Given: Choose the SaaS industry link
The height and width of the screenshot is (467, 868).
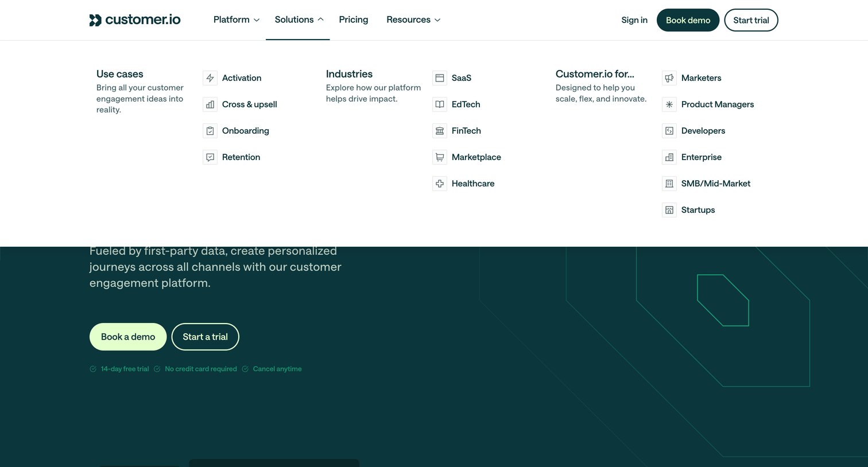Looking at the screenshot, I should (x=462, y=78).
